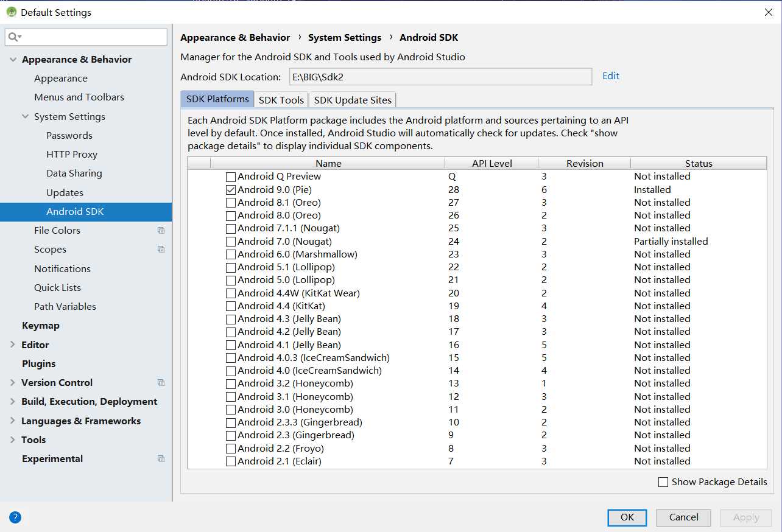Switch to the SDK Platforms tab
This screenshot has height=532, width=782.
[217, 99]
